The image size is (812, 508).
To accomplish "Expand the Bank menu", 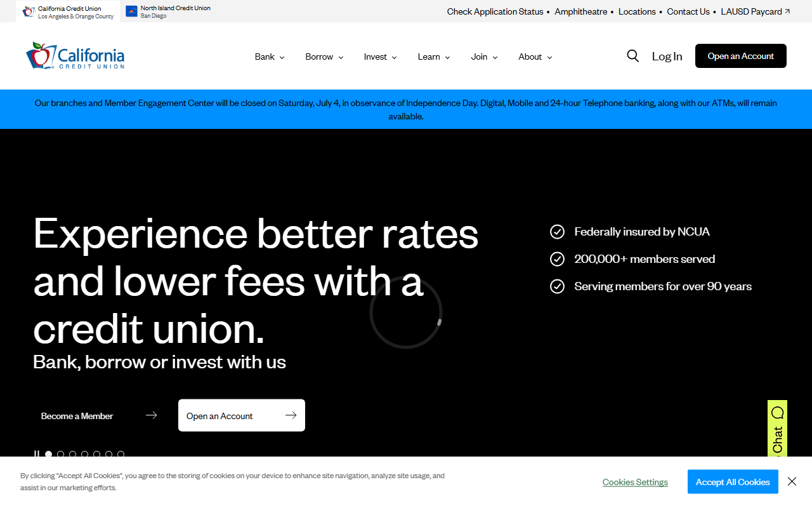I will point(270,57).
